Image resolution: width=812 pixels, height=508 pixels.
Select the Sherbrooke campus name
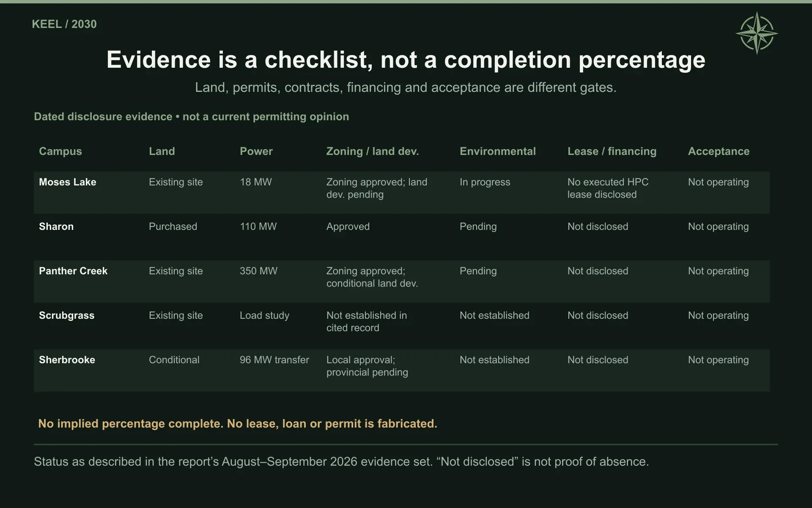pos(67,360)
